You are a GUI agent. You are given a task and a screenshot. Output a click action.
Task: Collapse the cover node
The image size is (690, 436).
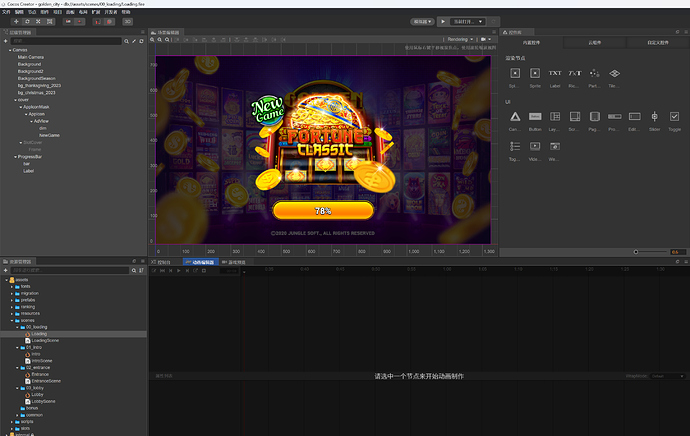[x=15, y=100]
